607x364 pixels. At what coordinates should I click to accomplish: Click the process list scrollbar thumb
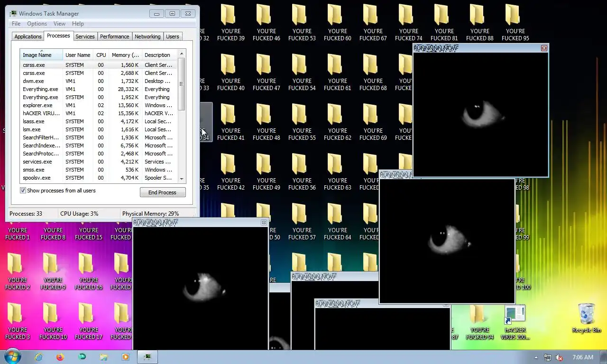(181, 84)
